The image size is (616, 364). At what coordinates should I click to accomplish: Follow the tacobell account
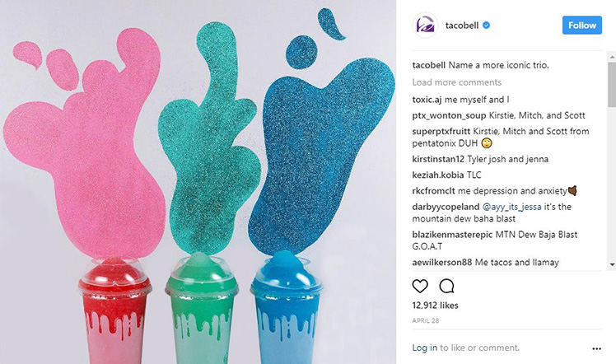581,26
